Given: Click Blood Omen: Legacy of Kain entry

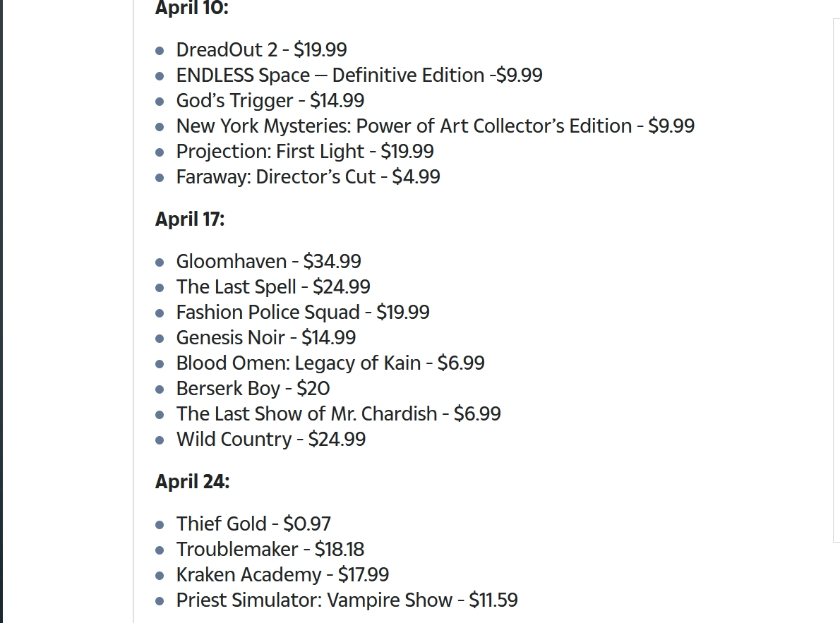Looking at the screenshot, I should point(330,363).
